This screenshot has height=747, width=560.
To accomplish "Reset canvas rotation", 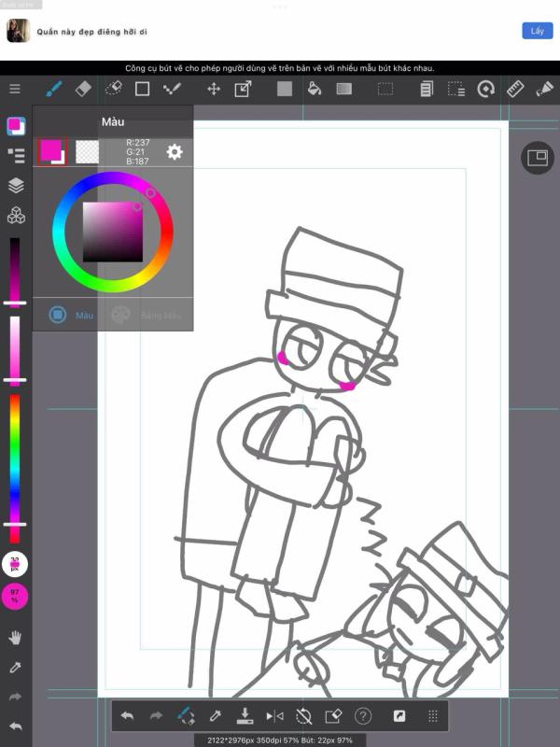I will pos(304,715).
